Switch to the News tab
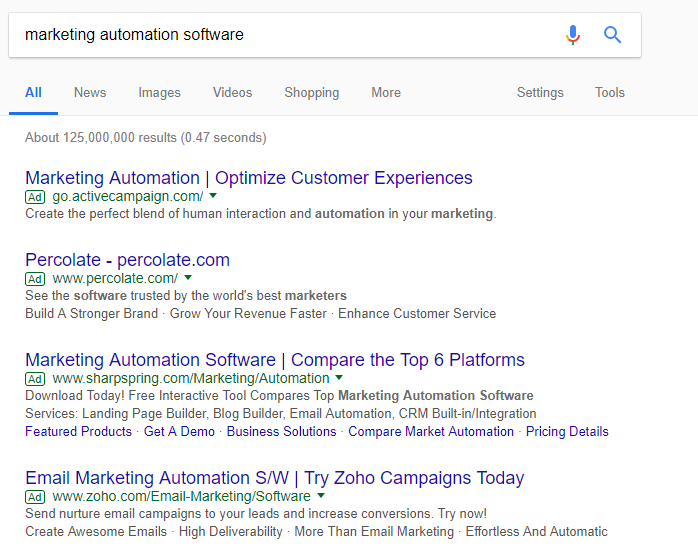This screenshot has width=698, height=552. click(90, 93)
